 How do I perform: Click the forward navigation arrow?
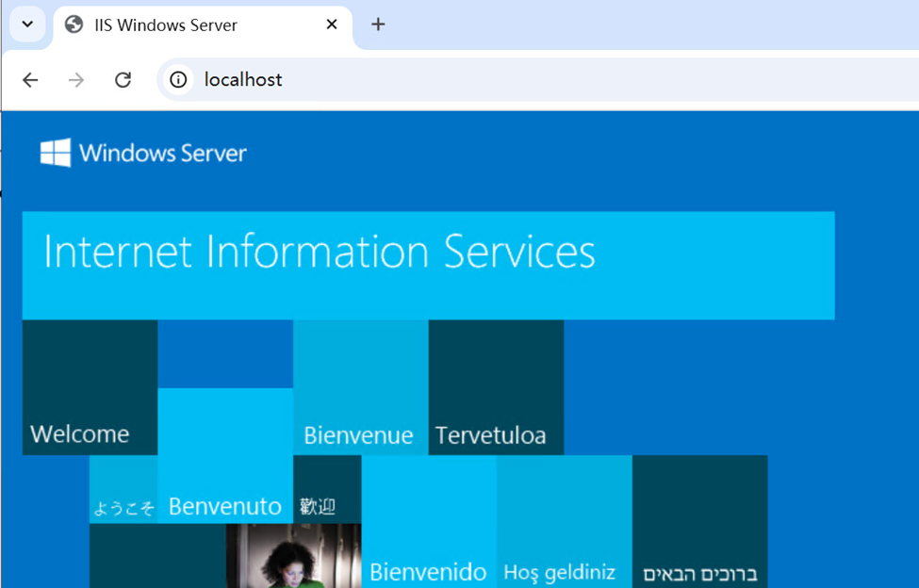click(76, 80)
